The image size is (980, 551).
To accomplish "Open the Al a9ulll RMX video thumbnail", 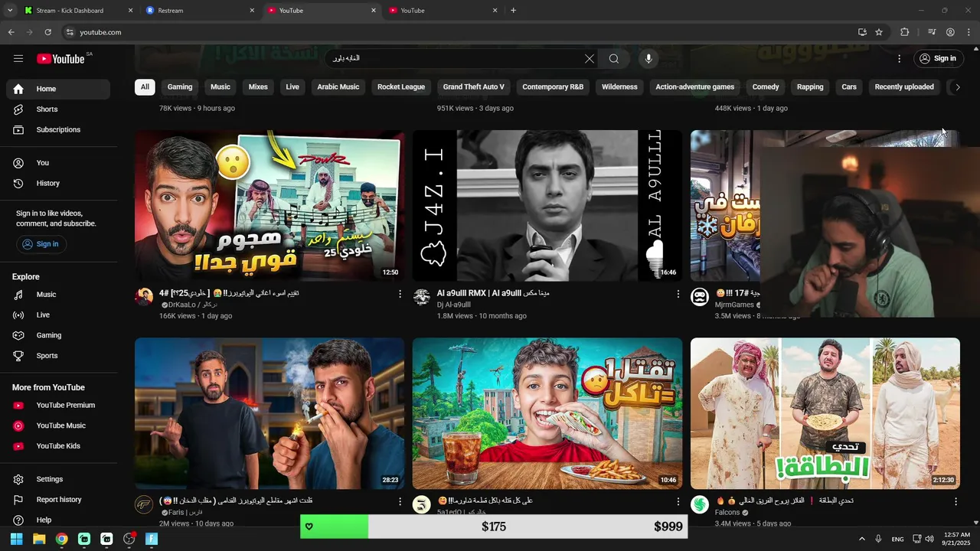I will tap(547, 206).
